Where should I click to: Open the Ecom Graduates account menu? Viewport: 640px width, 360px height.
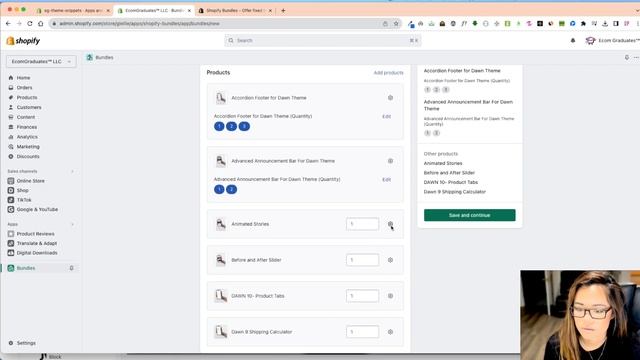pos(612,40)
